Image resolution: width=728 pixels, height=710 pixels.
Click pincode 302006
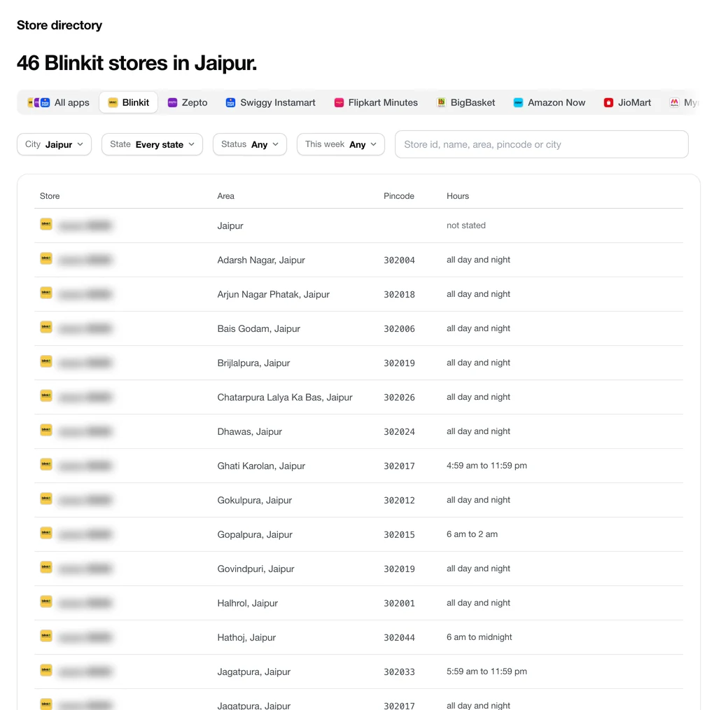399,329
